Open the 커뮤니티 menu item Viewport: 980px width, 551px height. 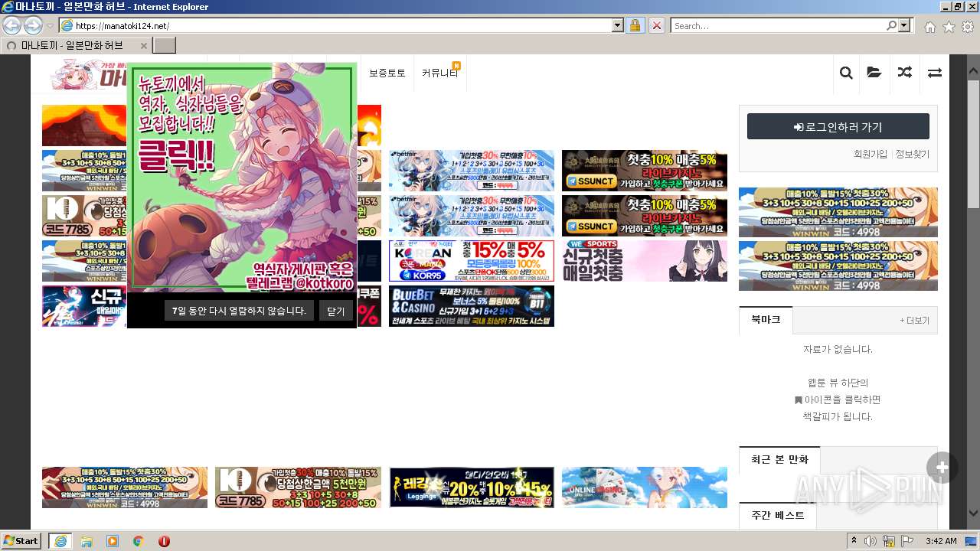[x=439, y=73]
